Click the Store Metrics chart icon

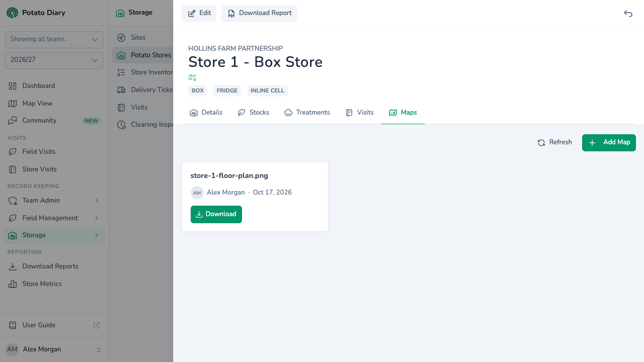[13, 284]
